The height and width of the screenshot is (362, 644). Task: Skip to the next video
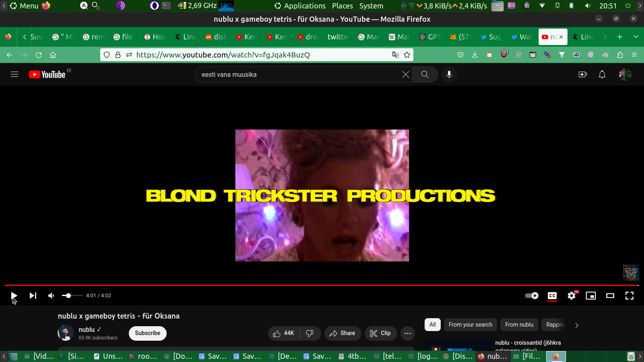click(x=33, y=296)
